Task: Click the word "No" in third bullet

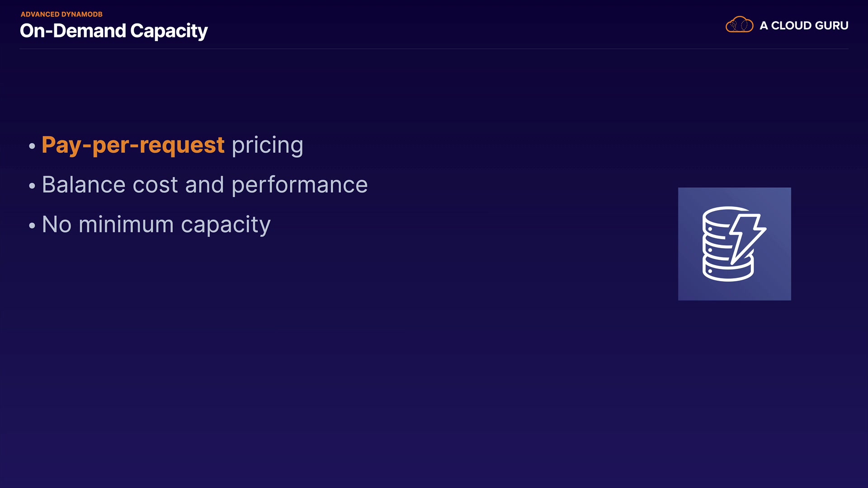Action: pos(57,225)
